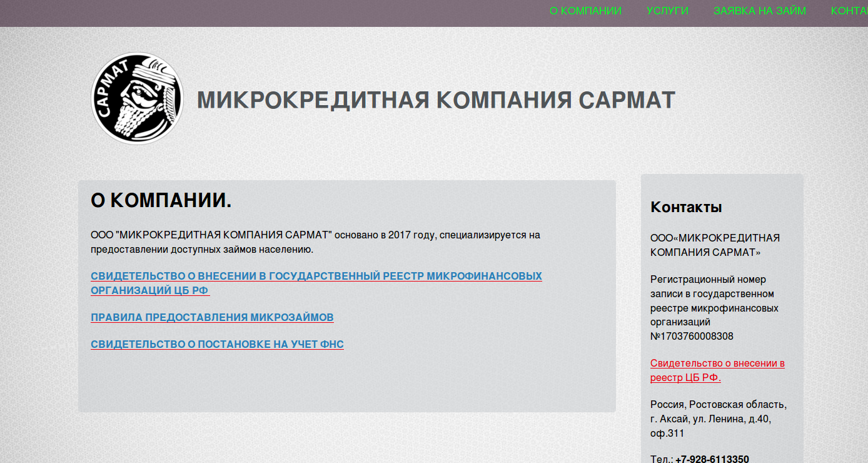Image resolution: width=868 pixels, height=463 pixels.
Task: Open the ЦБ РФ microfinance registry certificate link
Action: coord(316,283)
